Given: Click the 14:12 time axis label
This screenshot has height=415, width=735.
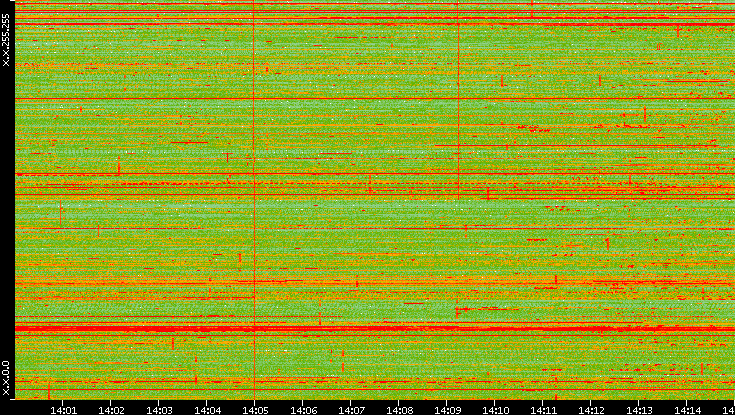Looking at the screenshot, I should point(591,410).
